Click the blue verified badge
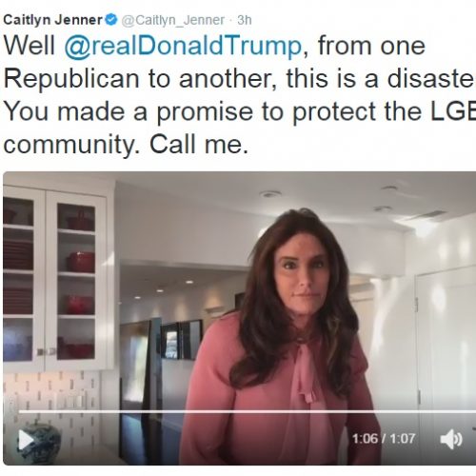 click(x=111, y=20)
